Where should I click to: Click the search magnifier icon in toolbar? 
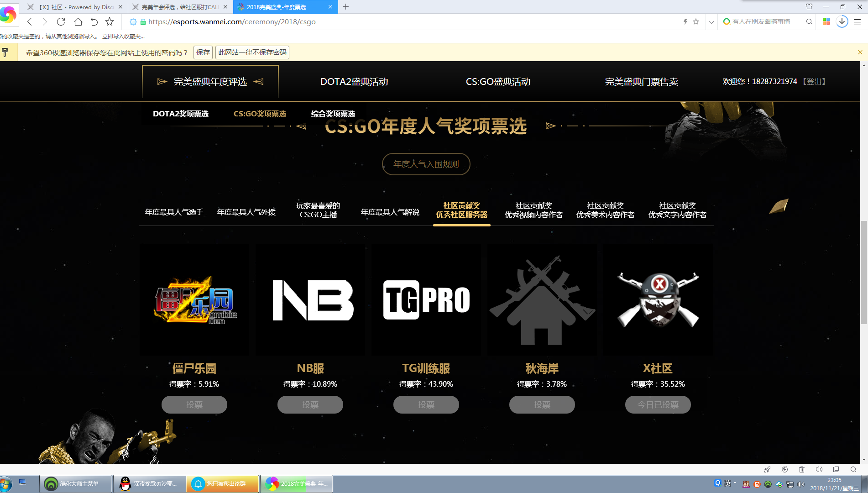click(809, 21)
